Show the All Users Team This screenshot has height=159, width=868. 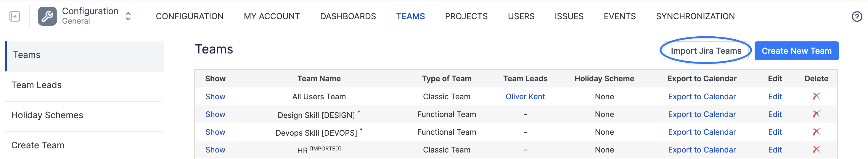[215, 96]
